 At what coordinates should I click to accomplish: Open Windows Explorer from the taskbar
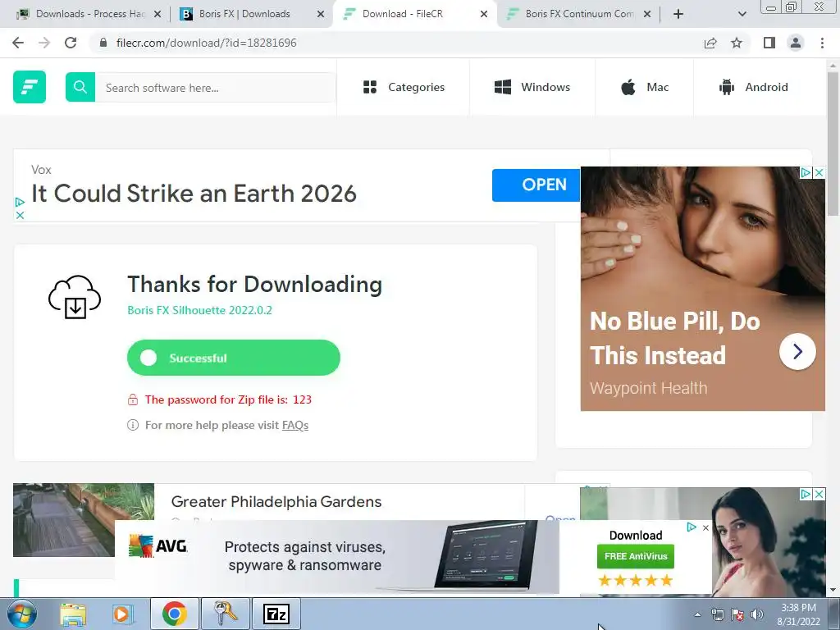point(73,614)
